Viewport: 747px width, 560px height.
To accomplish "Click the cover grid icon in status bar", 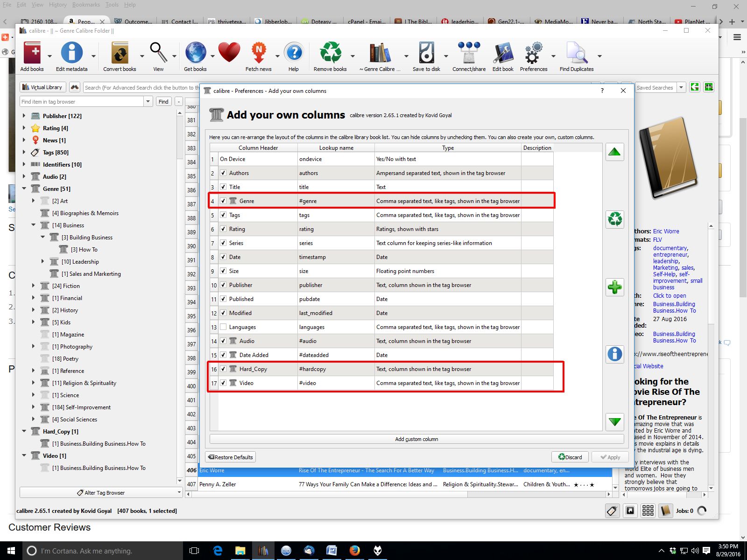I will pyautogui.click(x=648, y=511).
